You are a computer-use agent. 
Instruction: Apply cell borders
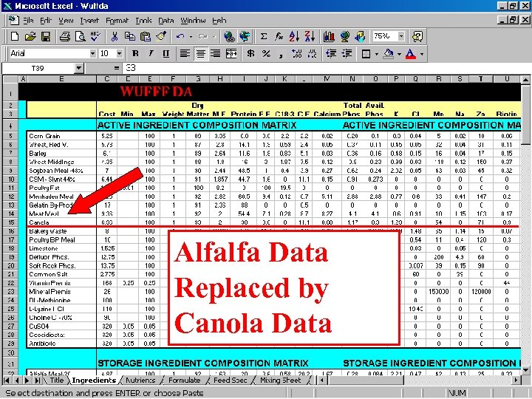click(366, 54)
